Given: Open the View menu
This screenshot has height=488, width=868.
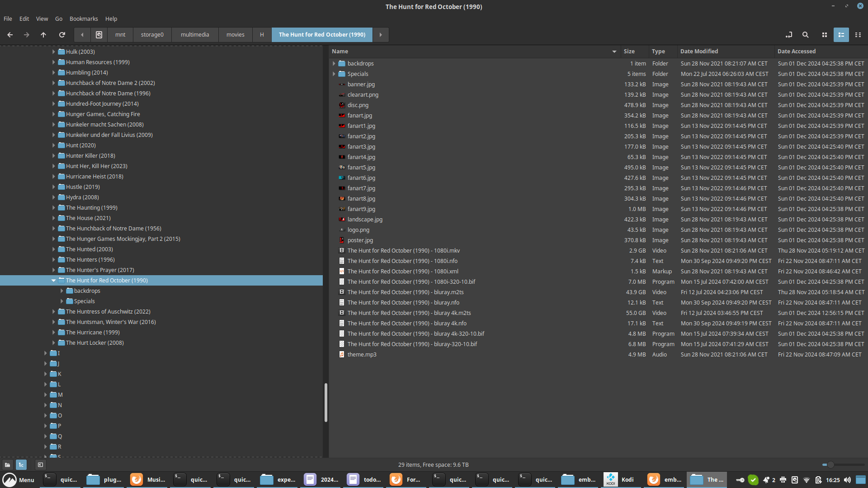Looking at the screenshot, I should 42,19.
